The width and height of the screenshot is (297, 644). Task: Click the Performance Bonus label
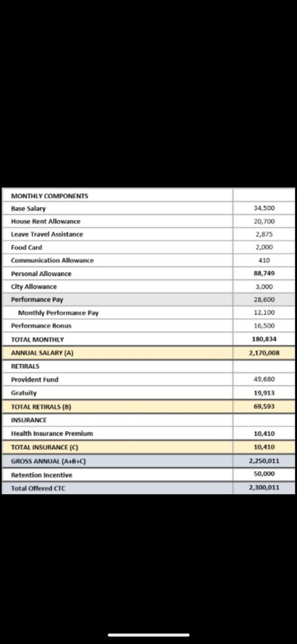(41, 326)
